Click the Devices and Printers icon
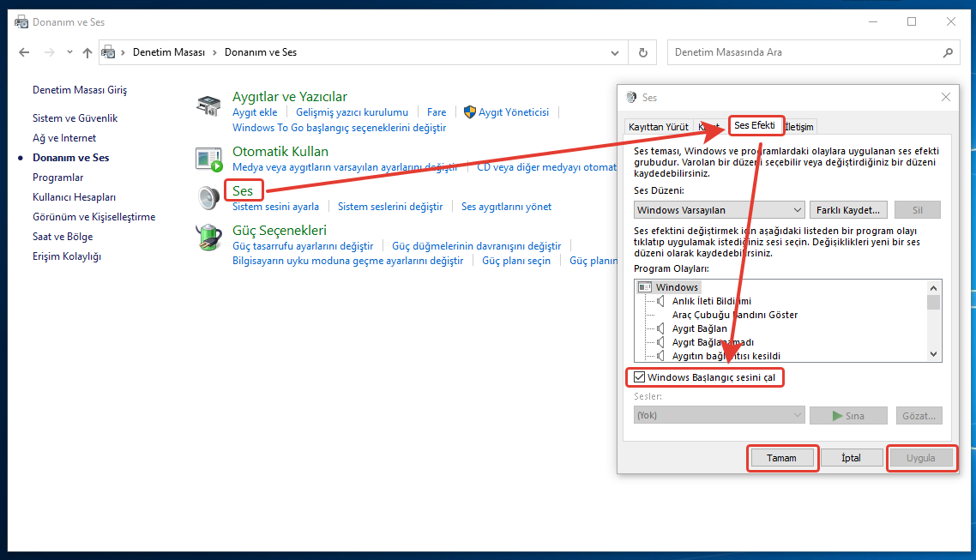The image size is (976, 560). click(x=208, y=105)
